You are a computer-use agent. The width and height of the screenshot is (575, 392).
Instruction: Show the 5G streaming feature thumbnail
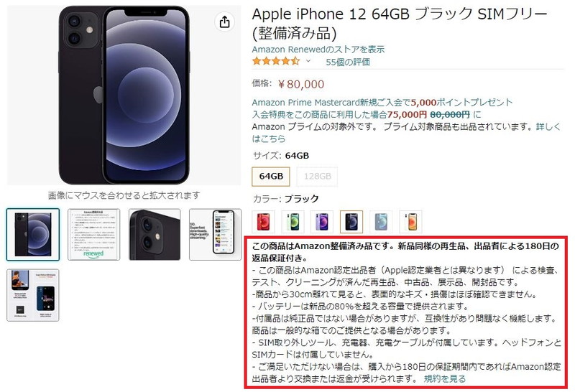pyautogui.click(x=215, y=235)
